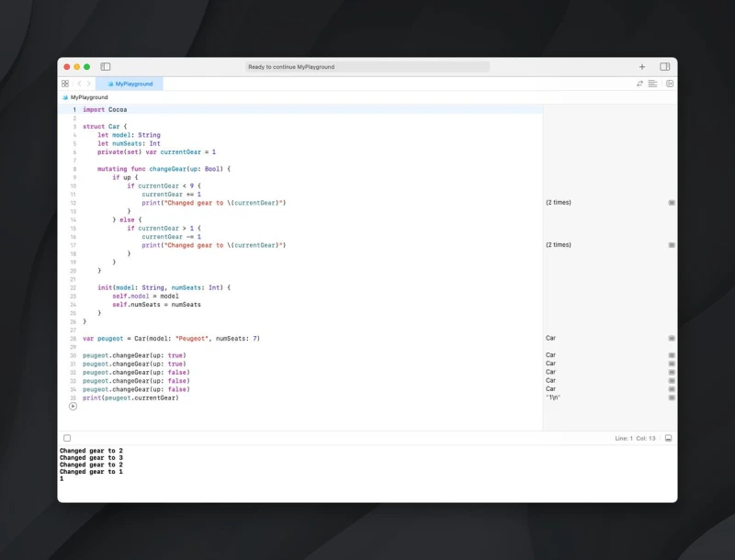Add an editor pane on the right
Viewport: 735px width, 560px height.
coord(670,84)
